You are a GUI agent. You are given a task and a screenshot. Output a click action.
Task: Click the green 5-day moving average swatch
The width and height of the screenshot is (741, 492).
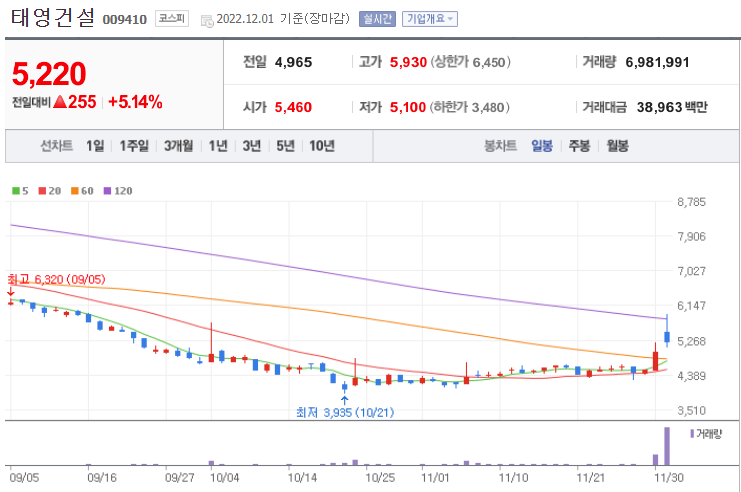(x=16, y=191)
